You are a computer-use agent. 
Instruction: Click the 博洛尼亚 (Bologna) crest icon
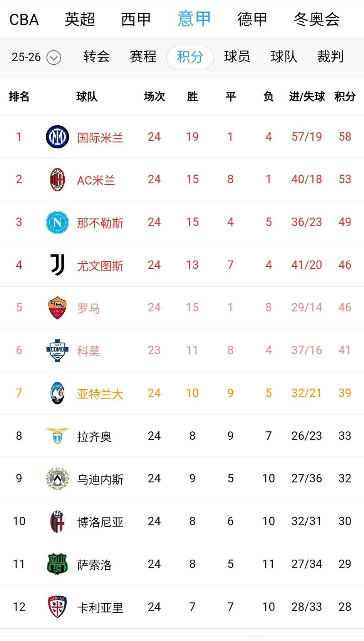[x=57, y=522]
